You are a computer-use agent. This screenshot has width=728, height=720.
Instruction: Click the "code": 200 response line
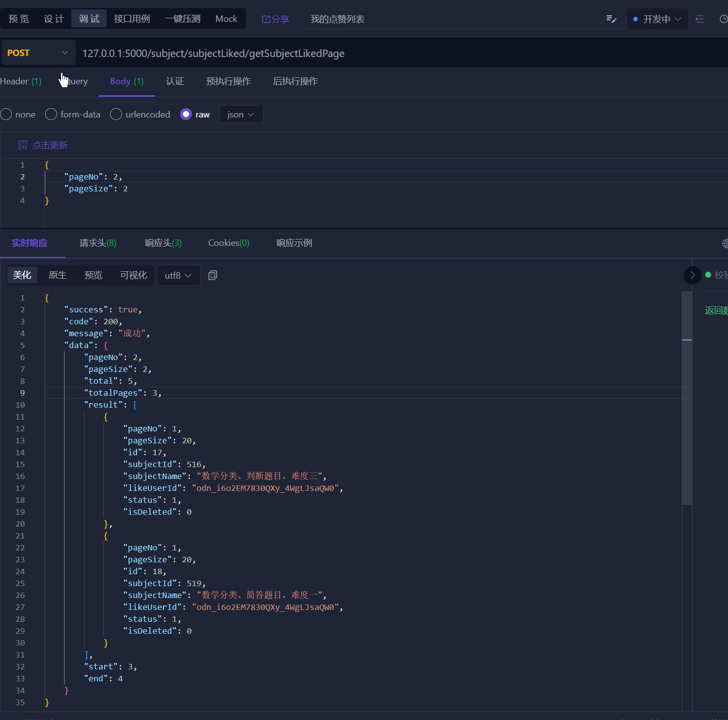pos(93,322)
